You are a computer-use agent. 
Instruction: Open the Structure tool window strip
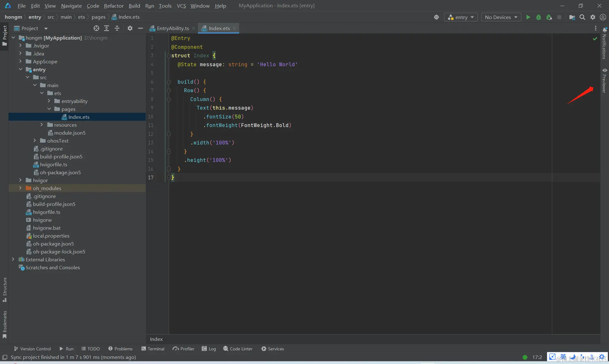(4, 290)
